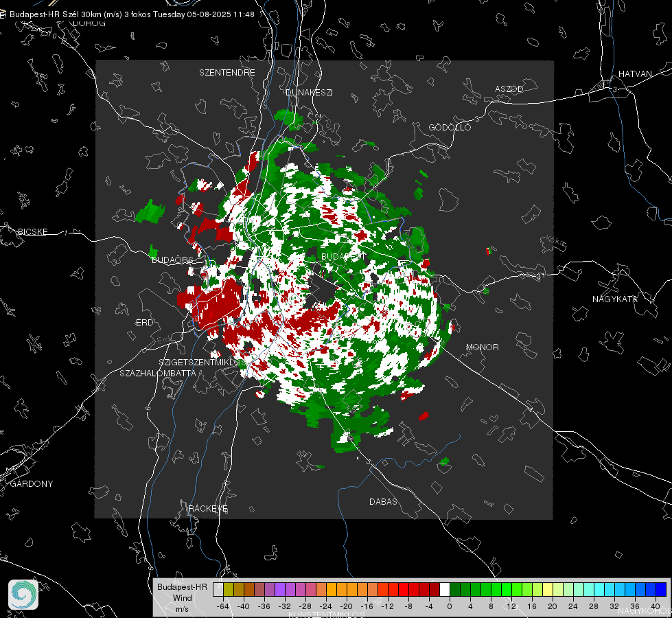This screenshot has width=672, height=618.
Task: Click the 16 legend tick value
Action: [532, 606]
